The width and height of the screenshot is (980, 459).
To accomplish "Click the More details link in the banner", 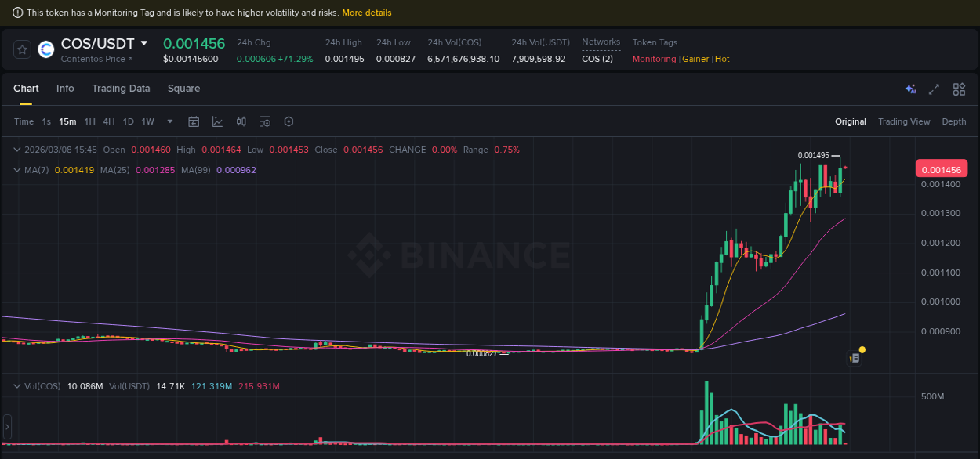I will coord(366,12).
